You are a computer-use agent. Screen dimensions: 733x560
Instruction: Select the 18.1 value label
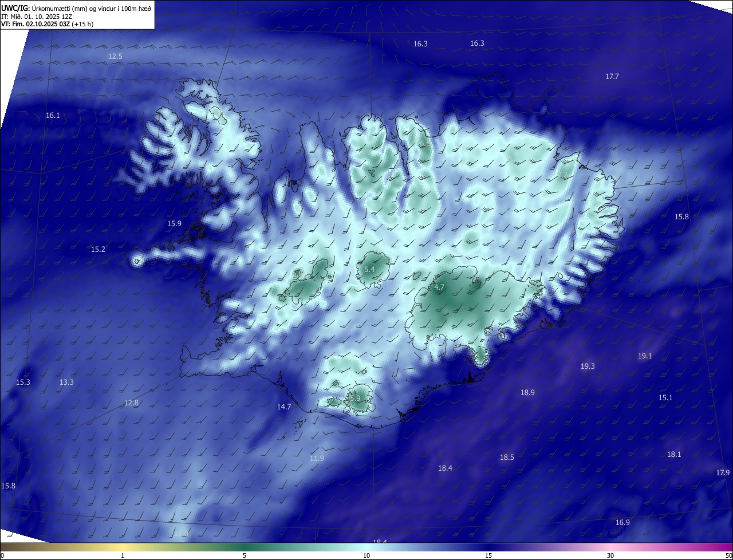(674, 455)
